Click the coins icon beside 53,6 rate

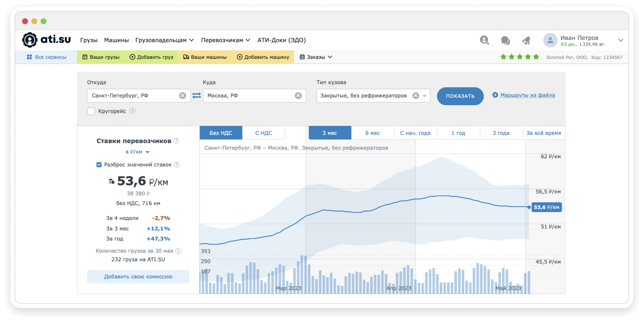point(111,181)
